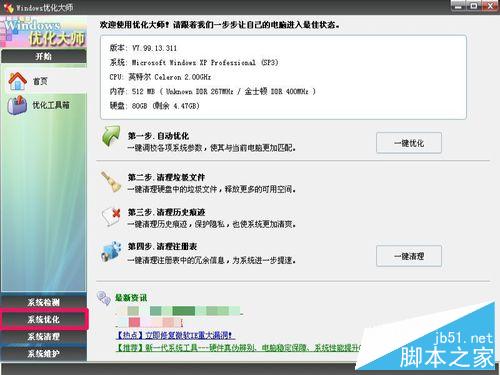Minimize the Windows优化大师 window
Image resolution: width=500 pixels, height=375 pixels.
459,6
